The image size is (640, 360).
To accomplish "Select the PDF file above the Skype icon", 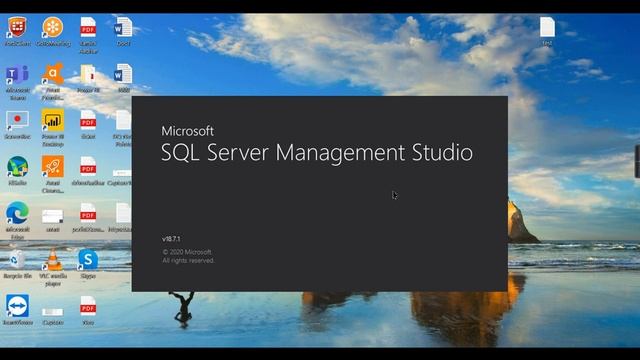I will point(88,213).
